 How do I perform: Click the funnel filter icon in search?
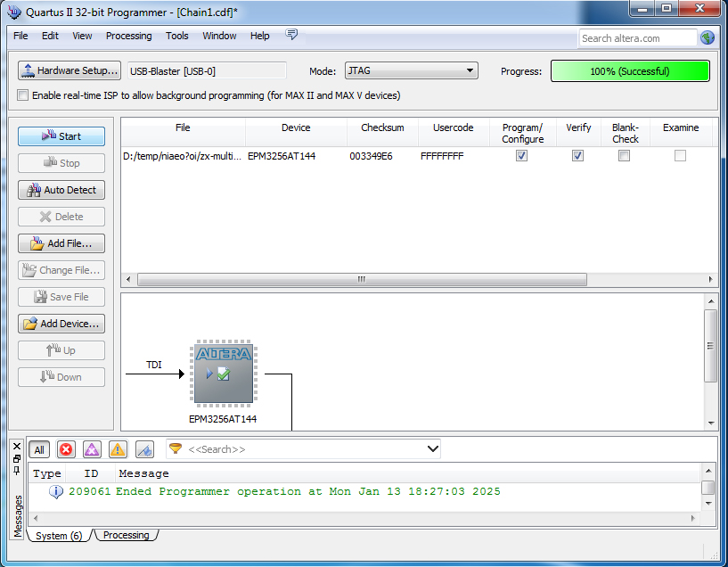(176, 448)
